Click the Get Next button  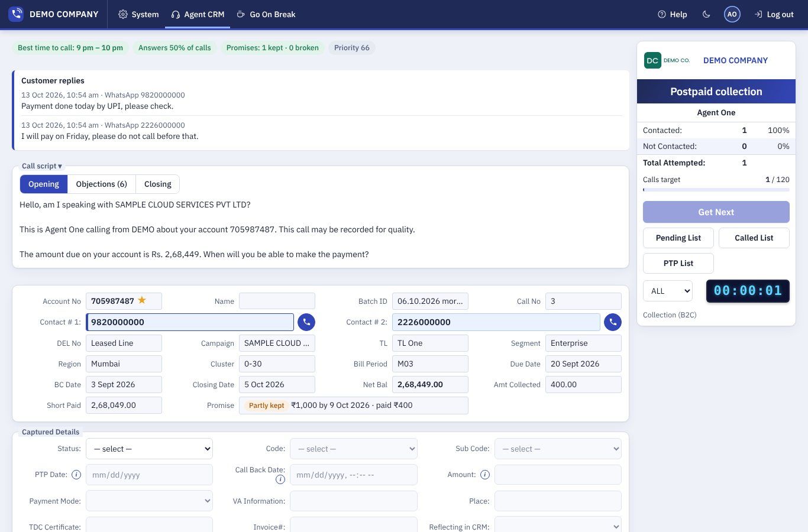tap(716, 212)
